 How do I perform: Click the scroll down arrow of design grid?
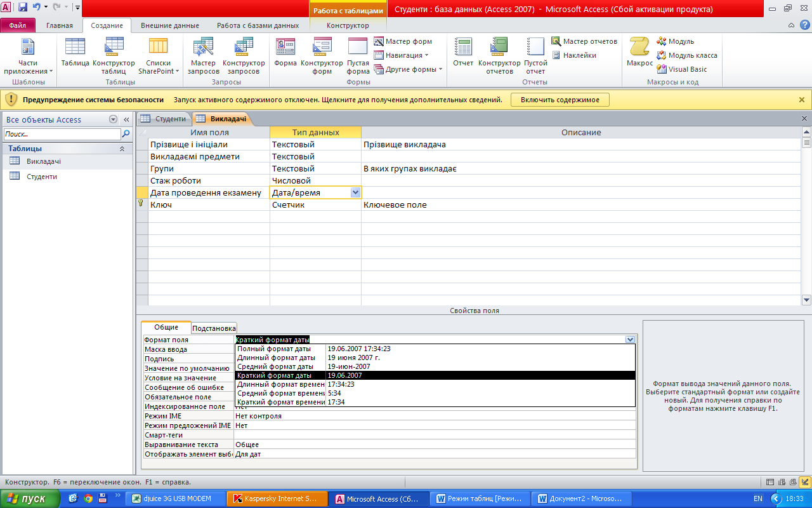coord(806,300)
